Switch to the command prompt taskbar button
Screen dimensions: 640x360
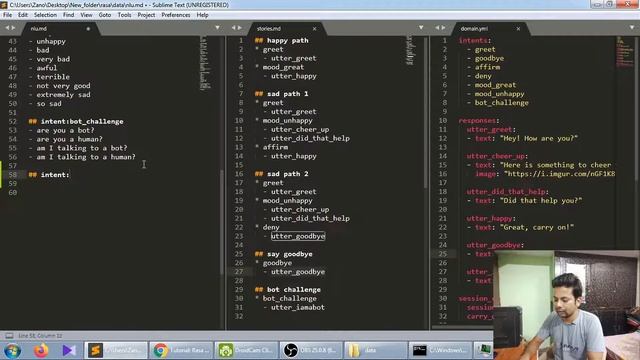[x=440, y=351]
